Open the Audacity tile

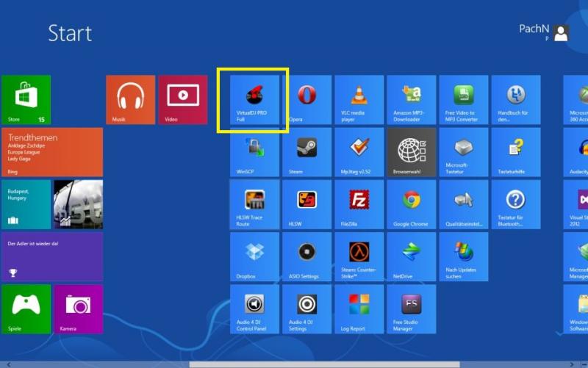(x=576, y=152)
